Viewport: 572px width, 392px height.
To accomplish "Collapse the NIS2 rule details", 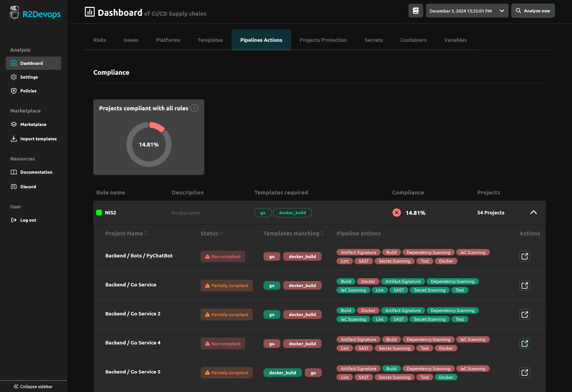I will (534, 213).
